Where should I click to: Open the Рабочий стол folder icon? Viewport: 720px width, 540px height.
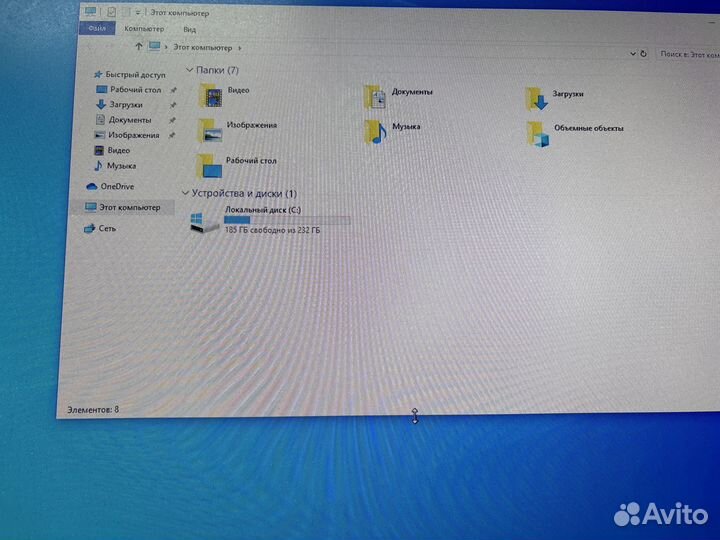210,166
